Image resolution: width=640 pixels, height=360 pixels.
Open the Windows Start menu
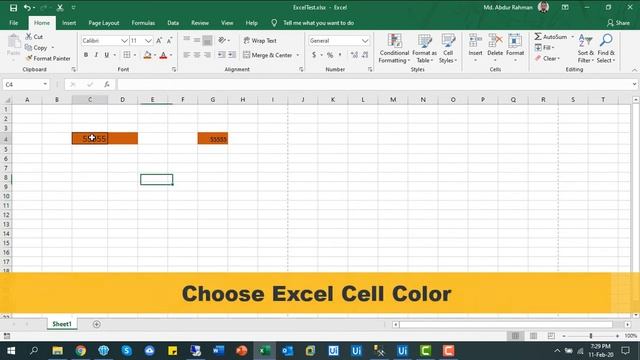pyautogui.click(x=11, y=351)
